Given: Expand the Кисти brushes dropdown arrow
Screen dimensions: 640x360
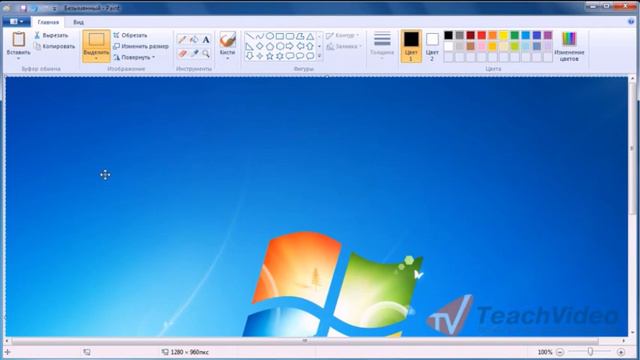Looking at the screenshot, I should point(227,58).
